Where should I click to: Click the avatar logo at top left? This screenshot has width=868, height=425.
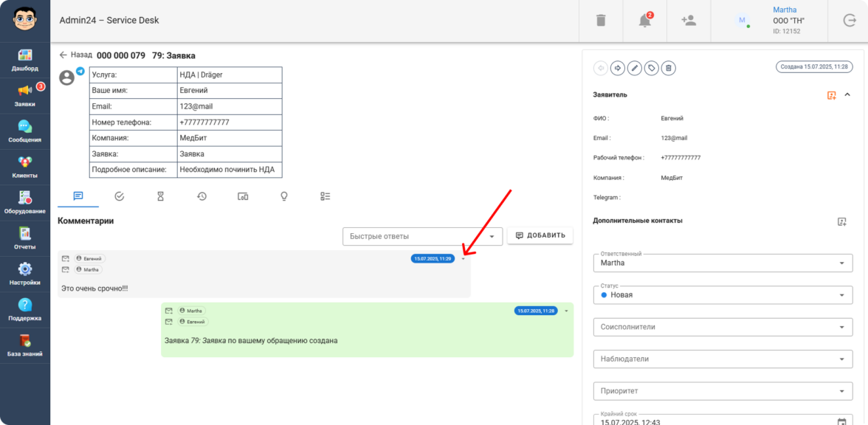25,21
